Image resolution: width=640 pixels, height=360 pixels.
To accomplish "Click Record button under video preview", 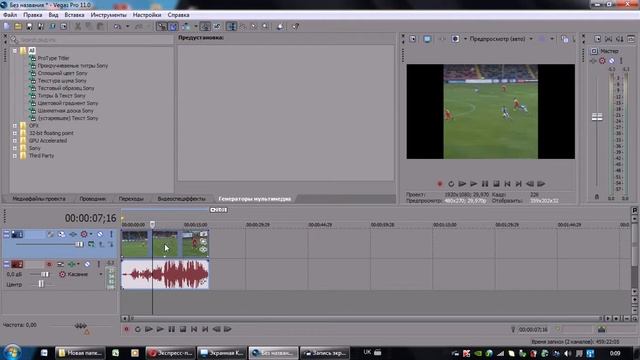I will [440, 184].
